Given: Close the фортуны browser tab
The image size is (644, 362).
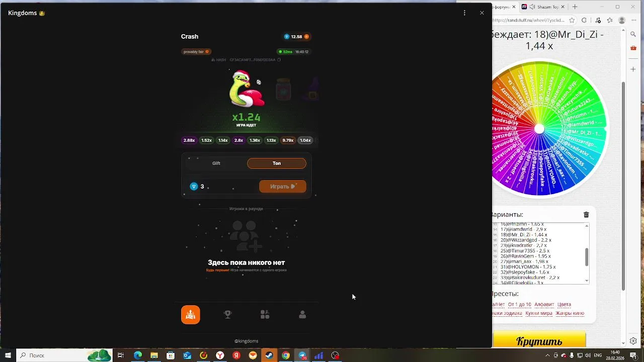Looking at the screenshot, I should coord(514,7).
